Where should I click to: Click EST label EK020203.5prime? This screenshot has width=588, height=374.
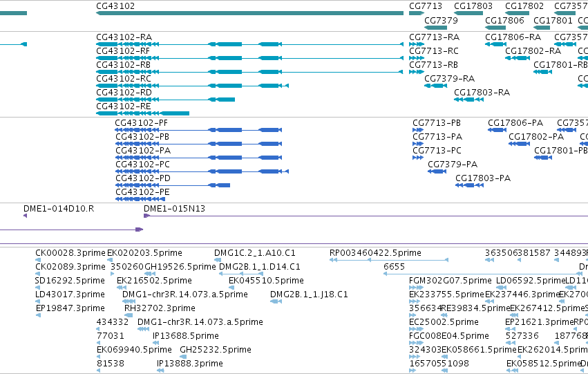[x=144, y=253]
